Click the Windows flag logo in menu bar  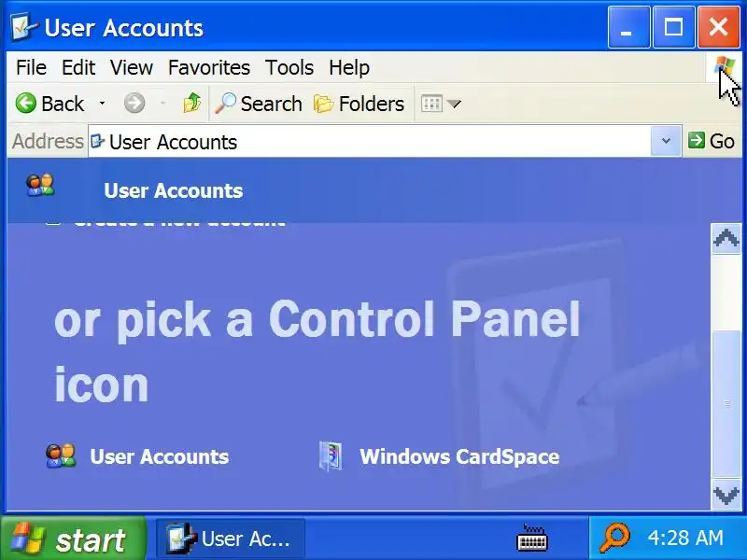725,66
